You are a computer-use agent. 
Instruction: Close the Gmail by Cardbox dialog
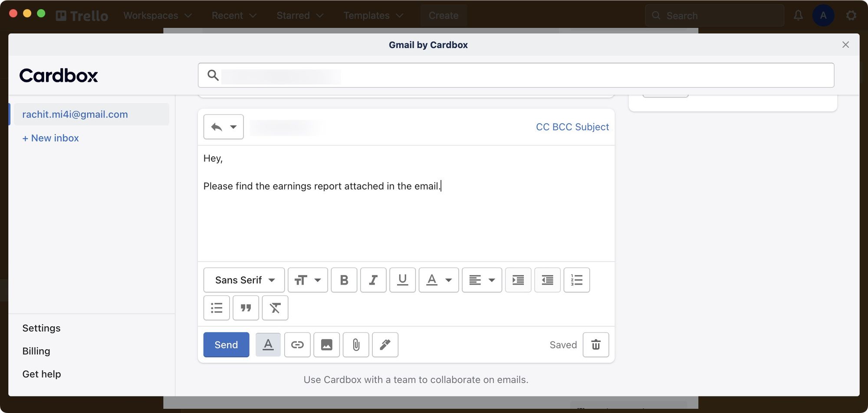point(845,45)
